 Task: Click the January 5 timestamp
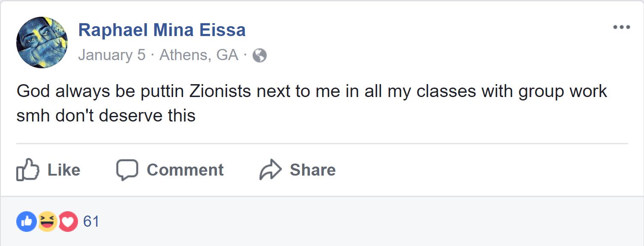(112, 55)
